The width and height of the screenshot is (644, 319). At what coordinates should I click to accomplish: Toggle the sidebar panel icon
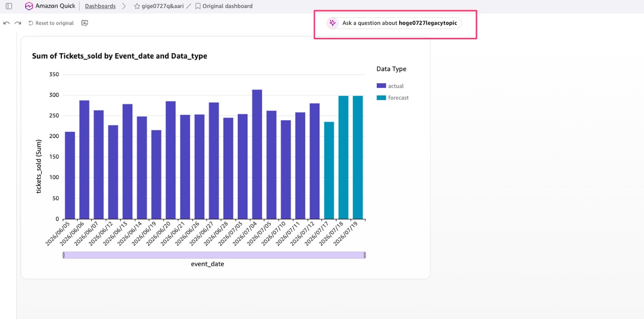tap(9, 6)
